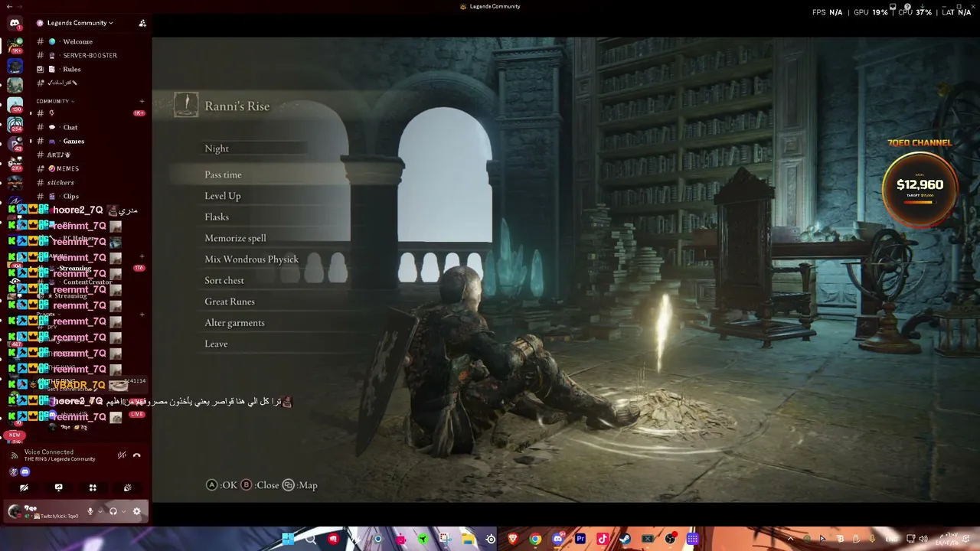The image size is (980, 551).
Task: Open File Explorer from the taskbar
Action: coord(468,539)
